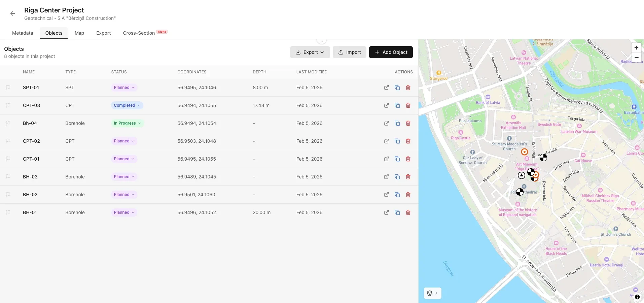
Task: Delete the Bh-04 object
Action: point(408,123)
